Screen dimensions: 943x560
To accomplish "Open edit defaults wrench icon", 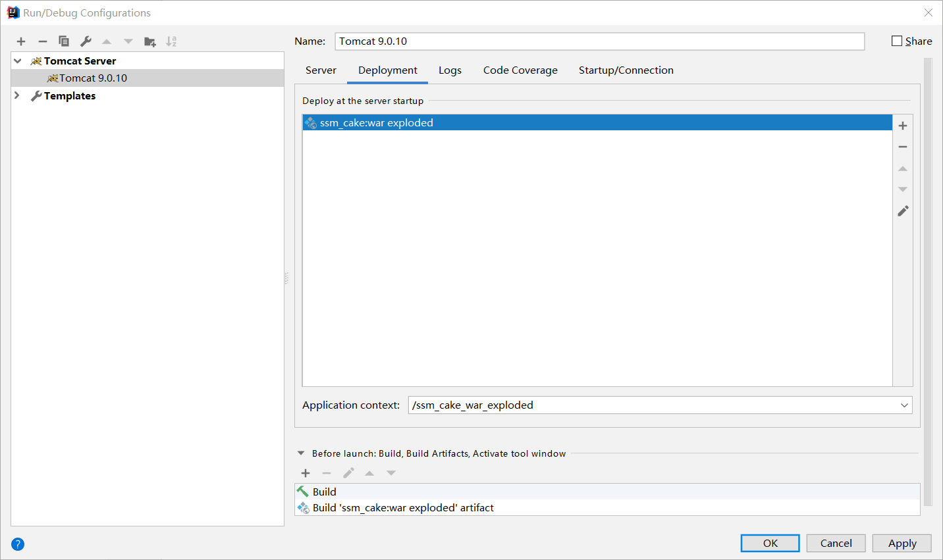I will point(86,41).
